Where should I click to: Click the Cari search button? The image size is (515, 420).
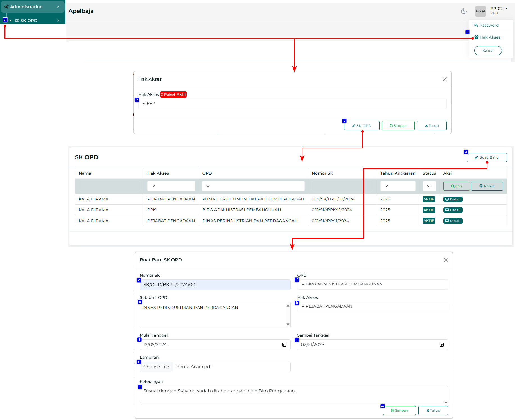click(456, 186)
